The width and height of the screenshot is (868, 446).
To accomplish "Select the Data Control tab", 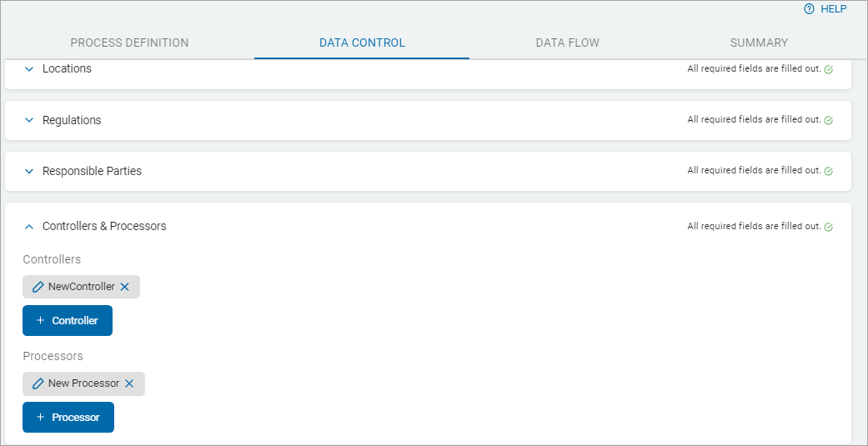I will (x=362, y=43).
